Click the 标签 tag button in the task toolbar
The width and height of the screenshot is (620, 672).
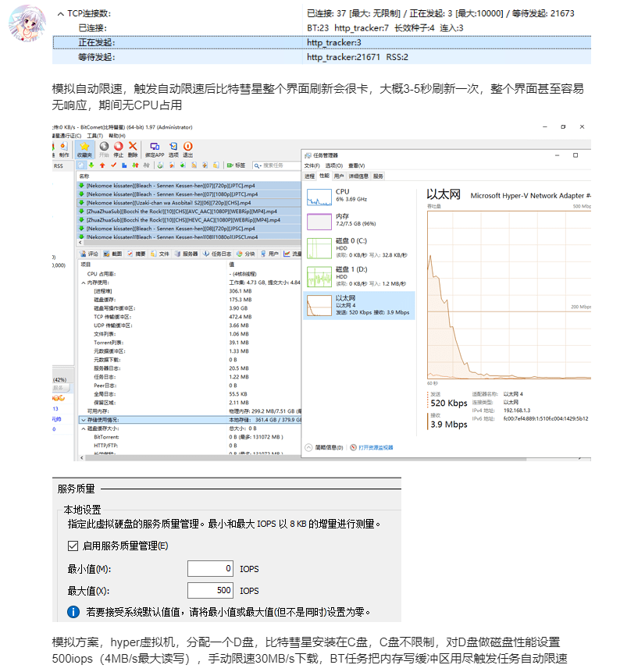(237, 165)
